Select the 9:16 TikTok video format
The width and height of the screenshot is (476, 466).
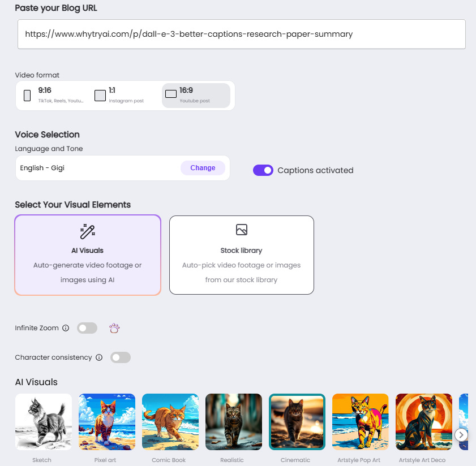coord(54,96)
